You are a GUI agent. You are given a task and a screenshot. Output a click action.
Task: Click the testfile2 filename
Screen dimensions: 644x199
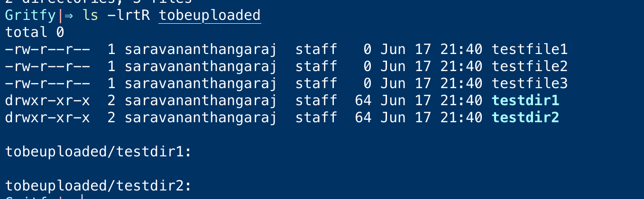530,66
